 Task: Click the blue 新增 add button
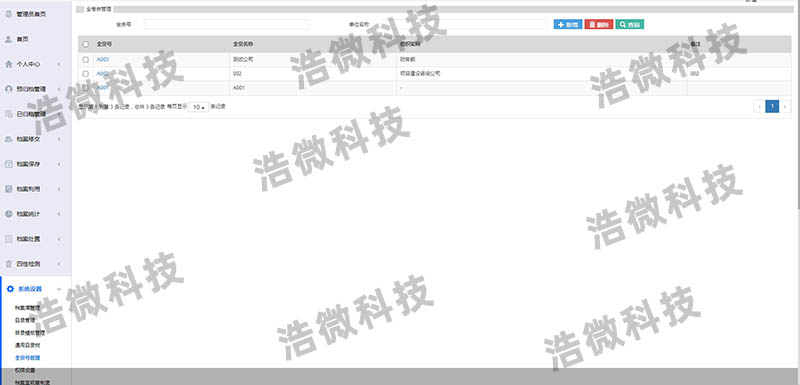(x=568, y=24)
